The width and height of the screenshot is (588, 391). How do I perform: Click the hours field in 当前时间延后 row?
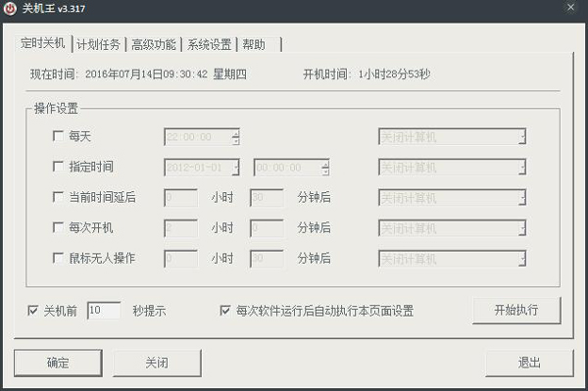point(180,198)
